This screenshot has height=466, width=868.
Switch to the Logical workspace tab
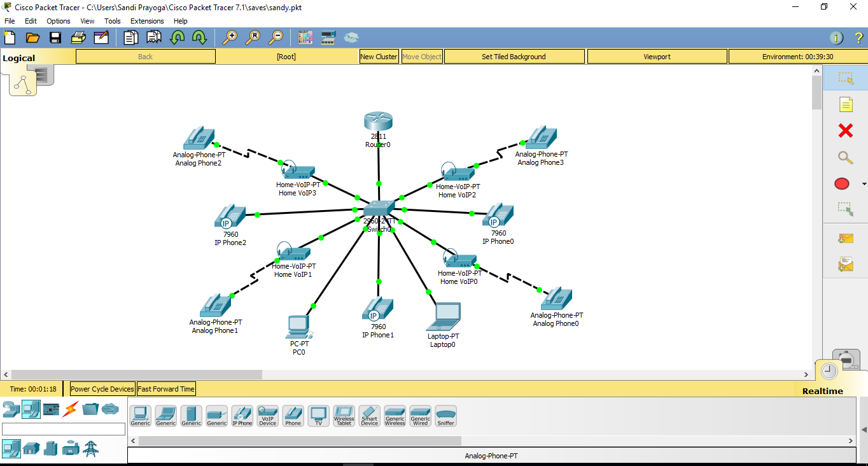(x=19, y=58)
